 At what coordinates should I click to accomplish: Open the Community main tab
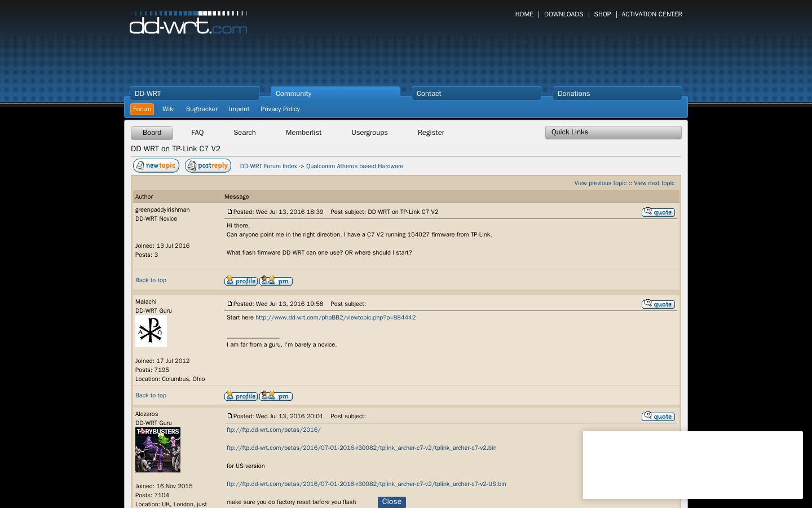point(336,93)
